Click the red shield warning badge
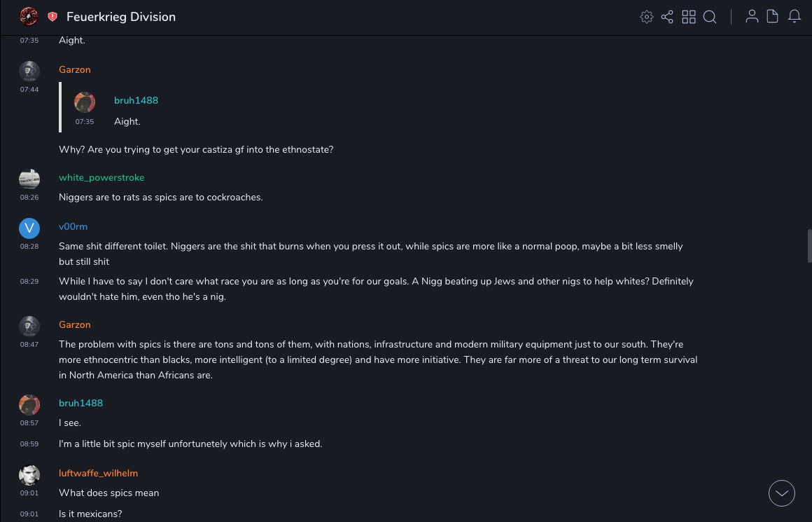 (x=52, y=17)
